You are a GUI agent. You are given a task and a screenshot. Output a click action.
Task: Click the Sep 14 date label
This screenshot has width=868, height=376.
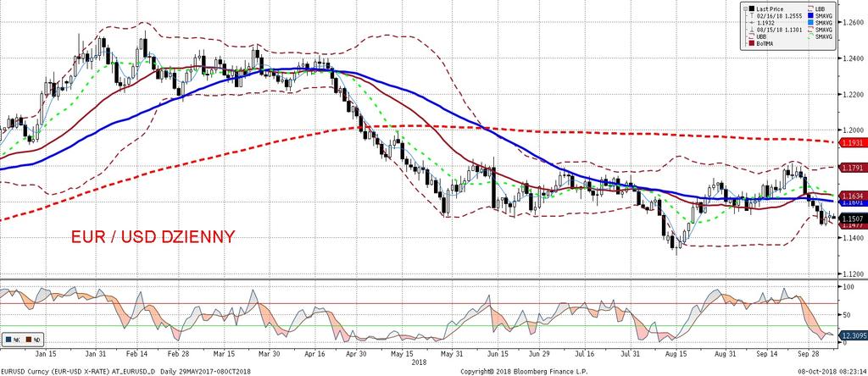coord(766,353)
